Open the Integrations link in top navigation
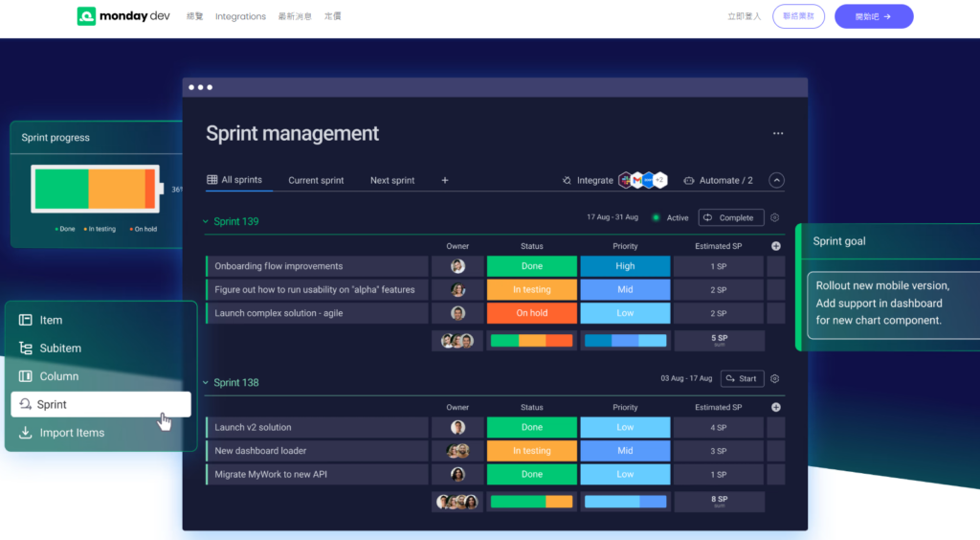 point(240,16)
